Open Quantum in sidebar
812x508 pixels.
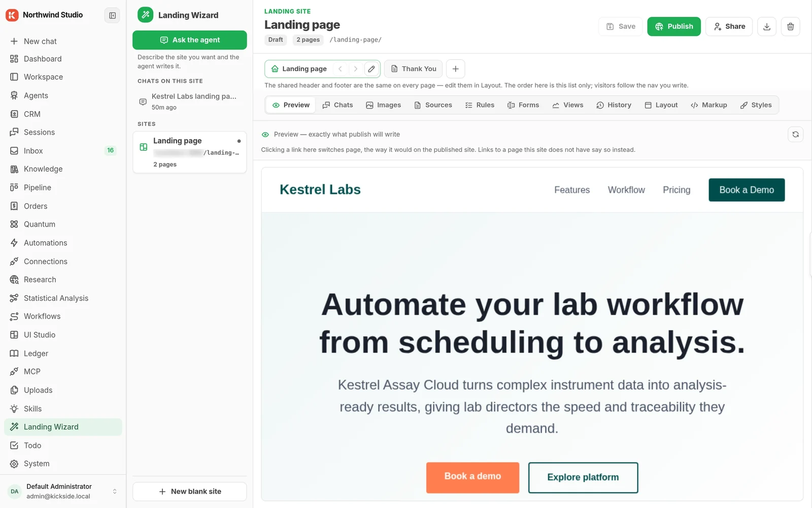(63, 224)
